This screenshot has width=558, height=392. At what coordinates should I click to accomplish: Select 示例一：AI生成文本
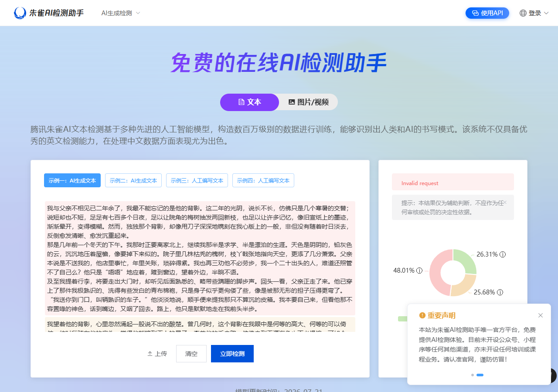click(72, 180)
